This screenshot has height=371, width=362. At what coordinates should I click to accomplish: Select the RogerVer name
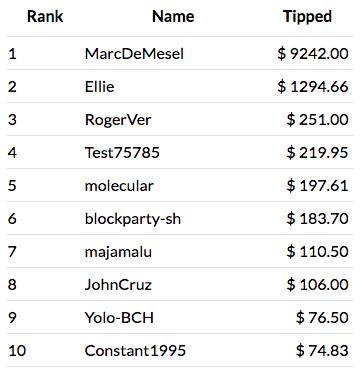pos(118,119)
